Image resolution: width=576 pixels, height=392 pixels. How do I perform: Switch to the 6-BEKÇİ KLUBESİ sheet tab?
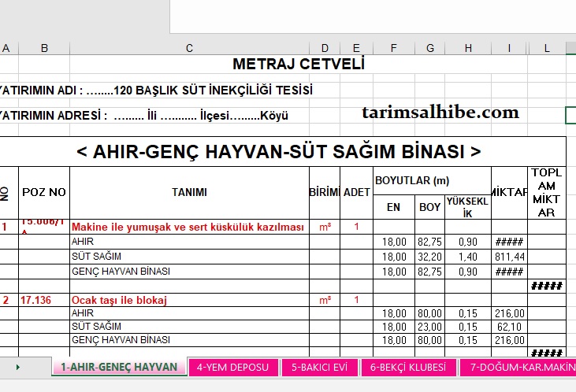point(408,368)
